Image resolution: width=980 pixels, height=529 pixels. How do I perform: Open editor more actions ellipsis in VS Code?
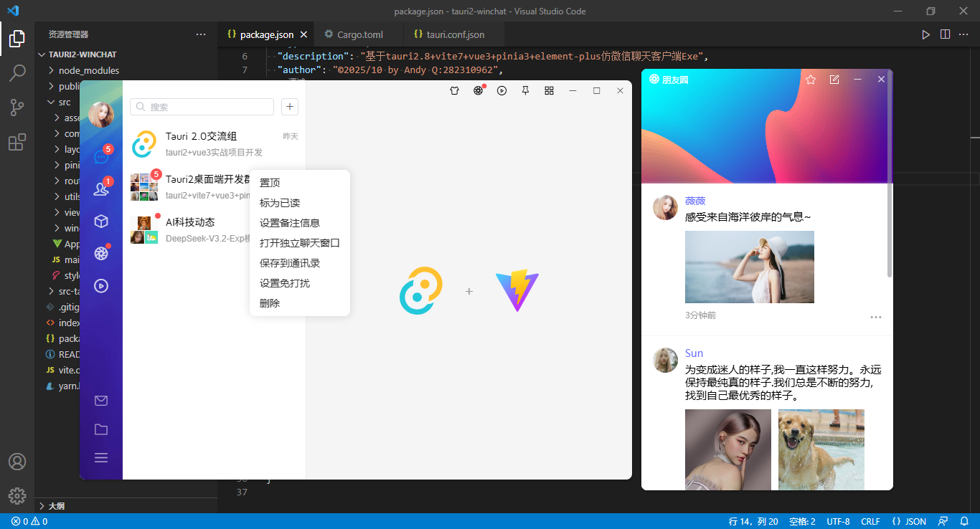point(963,34)
